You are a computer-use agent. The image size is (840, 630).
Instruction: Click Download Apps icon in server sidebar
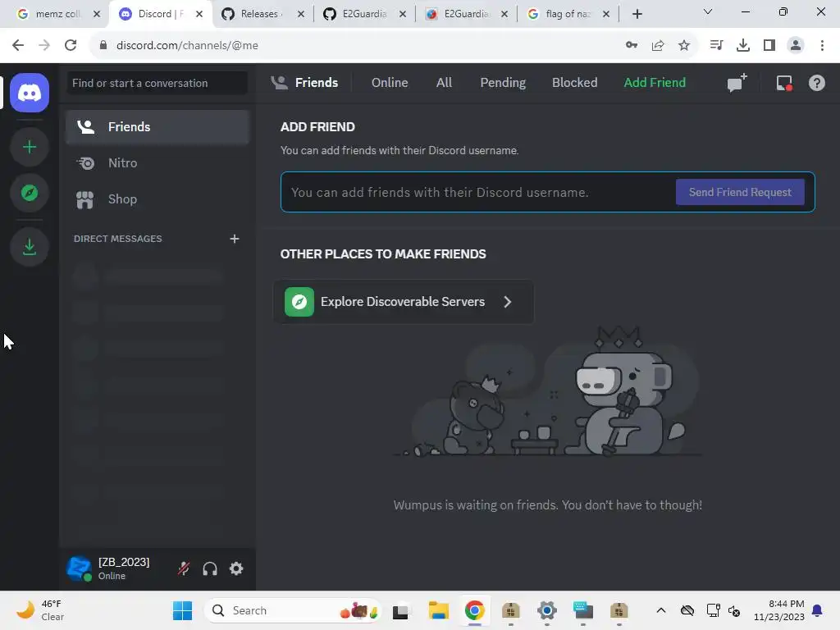click(x=30, y=246)
